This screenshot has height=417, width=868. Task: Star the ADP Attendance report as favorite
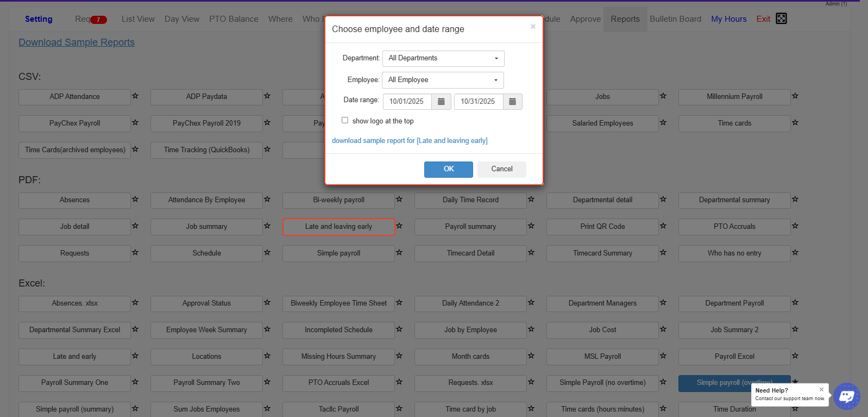click(x=135, y=96)
